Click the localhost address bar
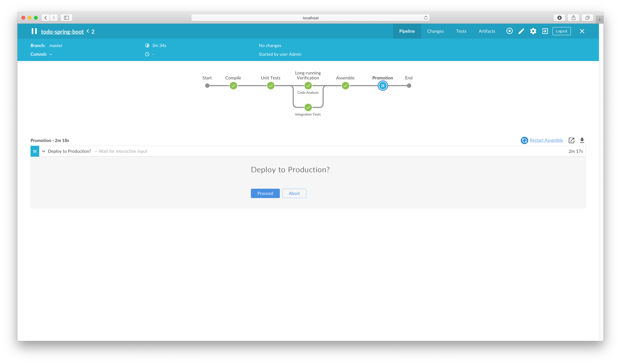 coord(310,18)
